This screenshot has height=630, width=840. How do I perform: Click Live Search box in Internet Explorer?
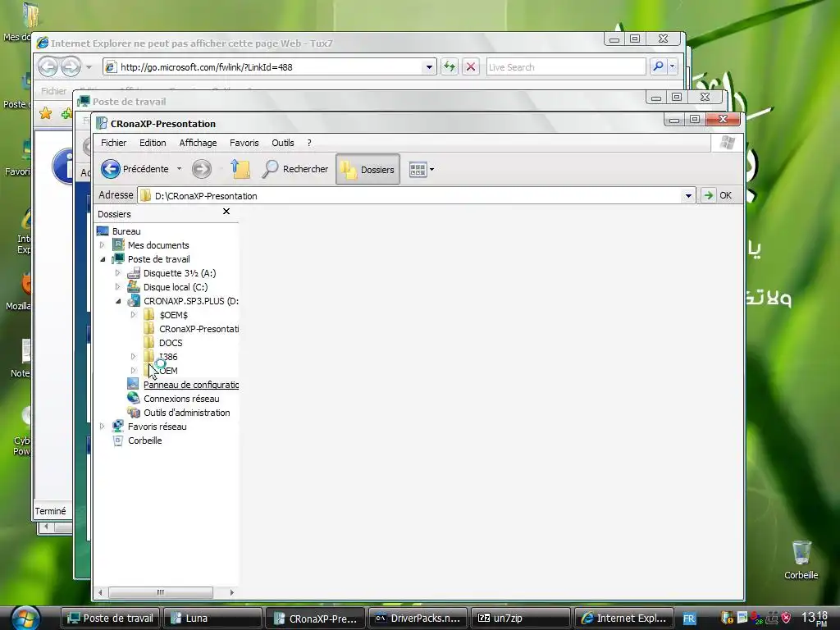click(x=566, y=67)
